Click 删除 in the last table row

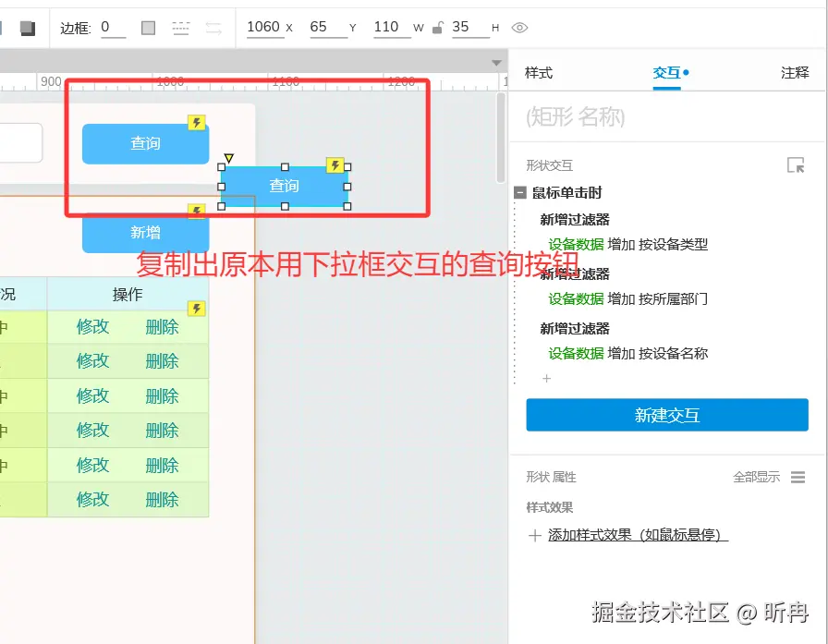click(x=162, y=499)
